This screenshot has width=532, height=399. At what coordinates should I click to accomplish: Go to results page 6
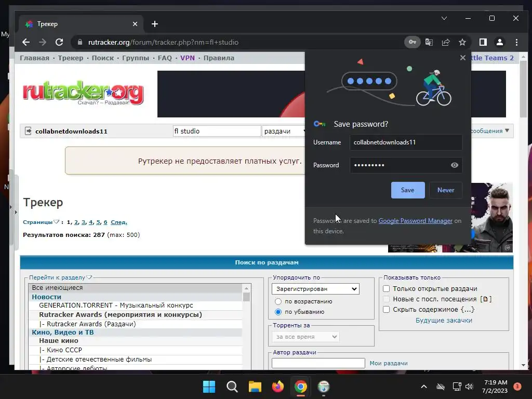105,222
